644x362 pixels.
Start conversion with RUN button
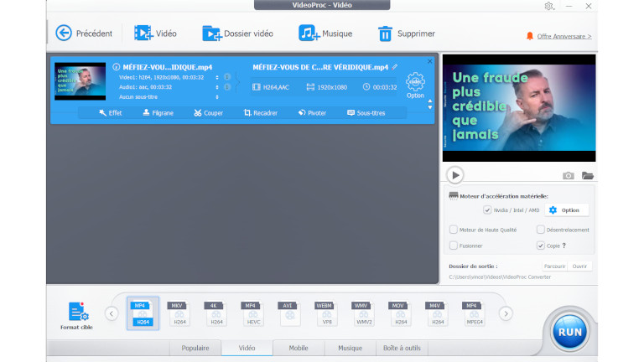569,332
